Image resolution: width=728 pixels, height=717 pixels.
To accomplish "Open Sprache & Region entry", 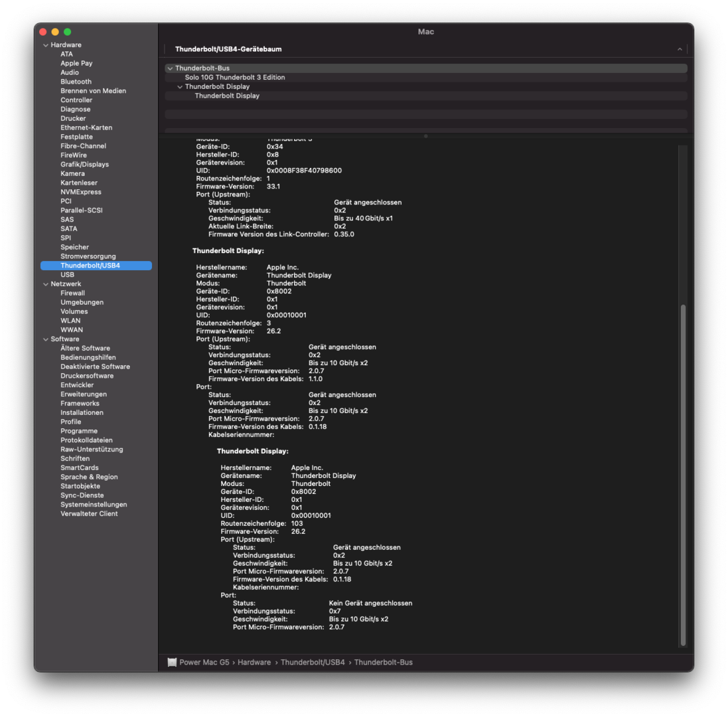I will point(89,477).
